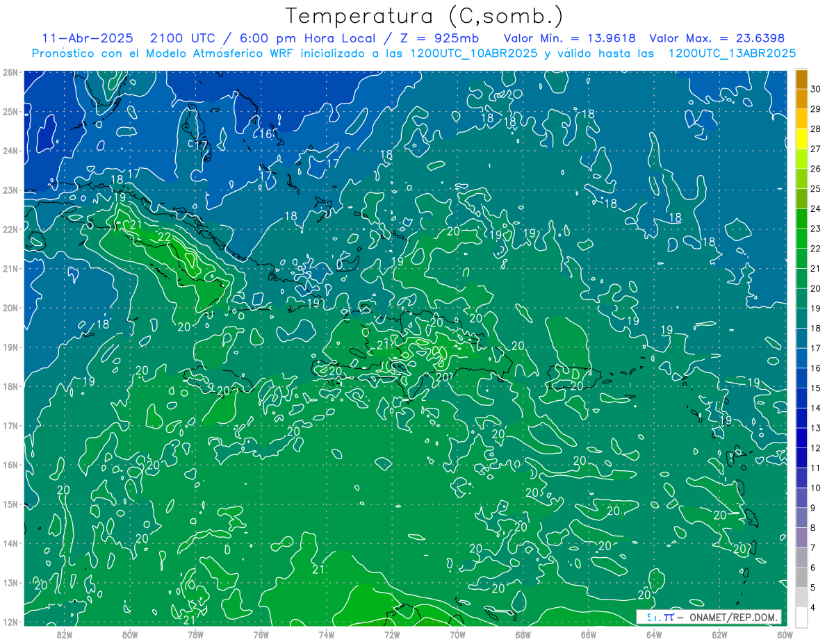Click the '80W' longitude axis label
This screenshot has width=834, height=644.
130,634
